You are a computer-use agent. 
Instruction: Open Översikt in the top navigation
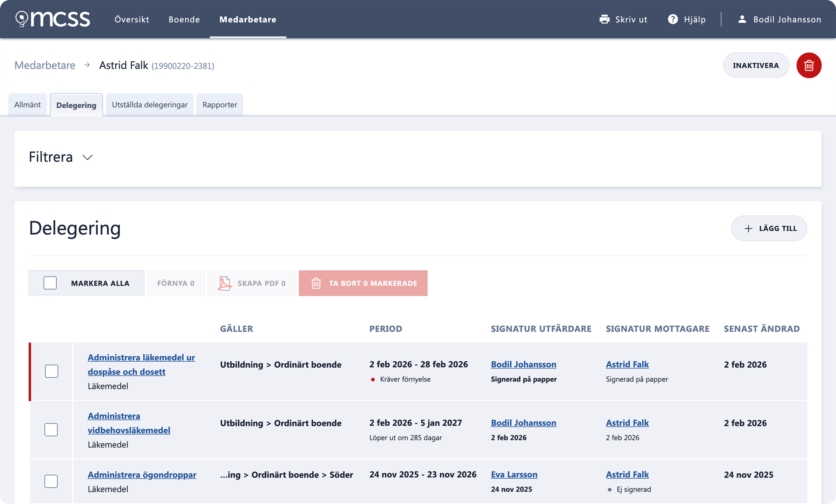pos(132,19)
